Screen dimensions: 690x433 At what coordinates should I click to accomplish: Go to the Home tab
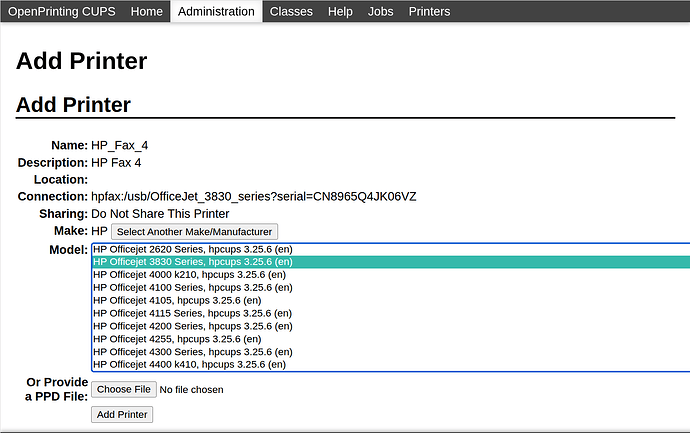coord(146,12)
